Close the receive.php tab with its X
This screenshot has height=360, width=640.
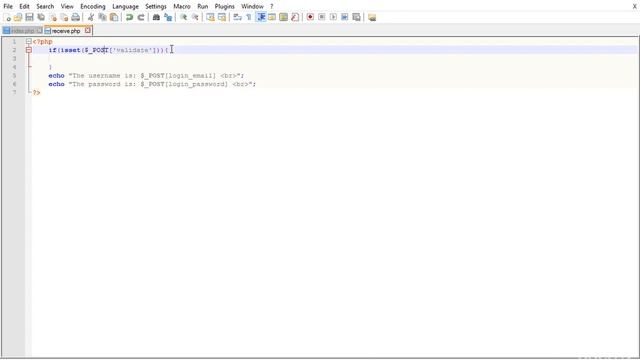click(x=87, y=30)
